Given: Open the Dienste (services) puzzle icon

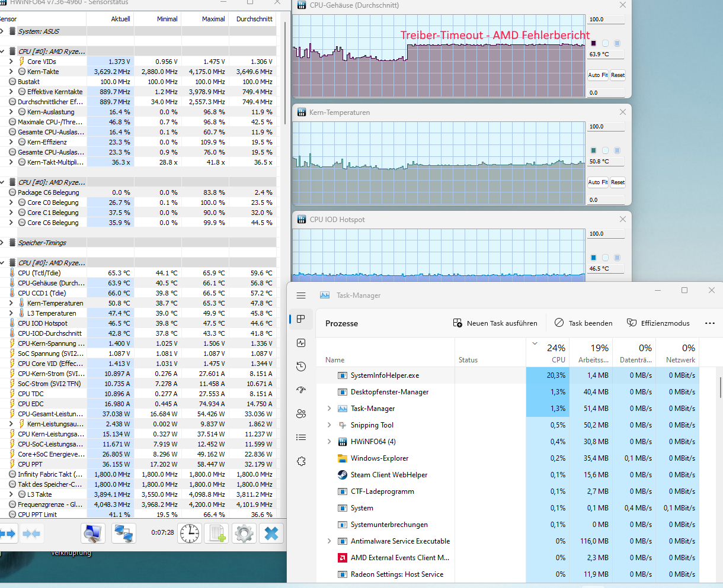Looking at the screenshot, I should click(301, 461).
